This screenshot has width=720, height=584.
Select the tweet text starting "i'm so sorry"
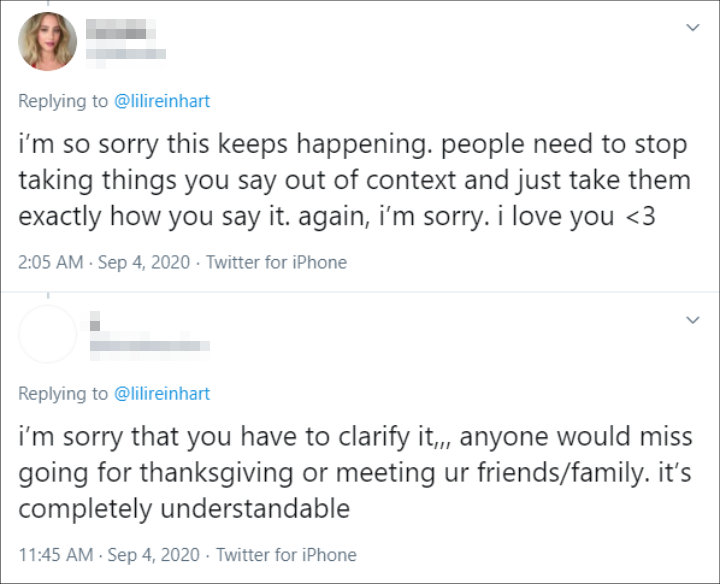click(354, 180)
